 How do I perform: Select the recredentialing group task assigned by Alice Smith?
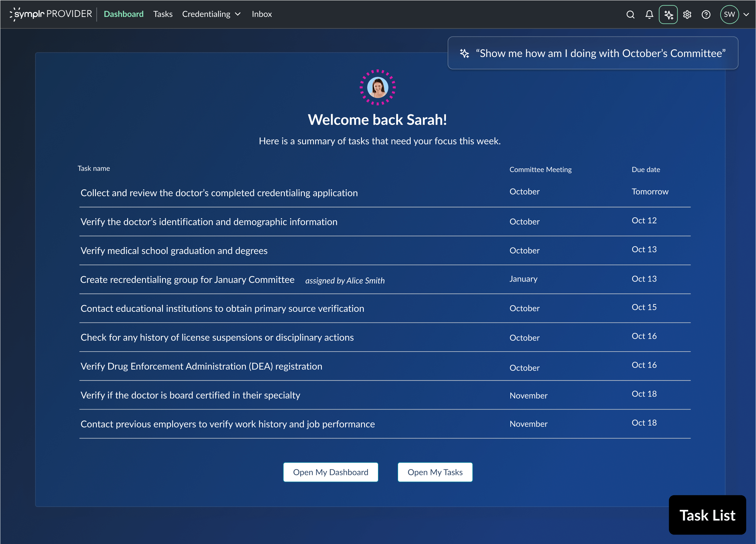pyautogui.click(x=187, y=279)
